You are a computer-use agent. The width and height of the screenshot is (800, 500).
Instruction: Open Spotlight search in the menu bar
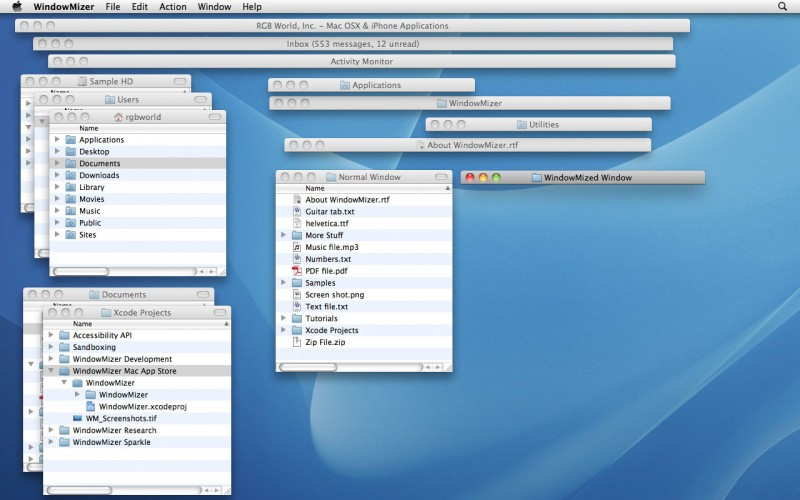782,6
